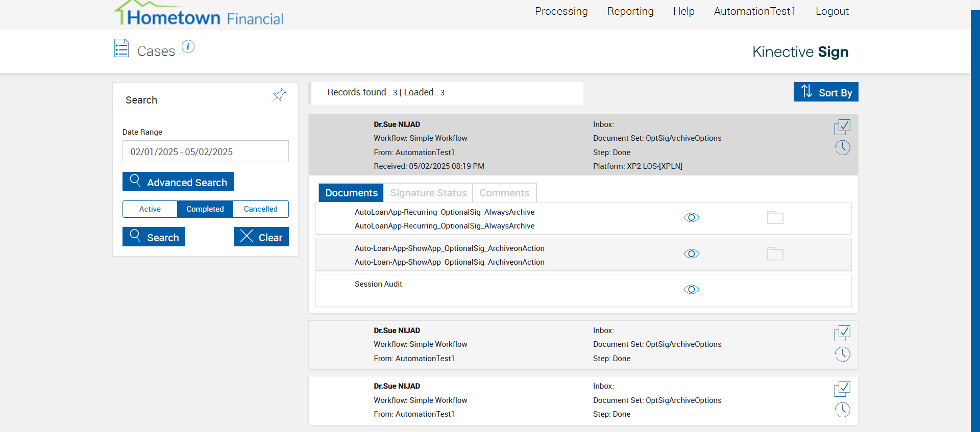Select the Active status filter
Image resolution: width=980 pixels, height=432 pixels.
[x=150, y=209]
